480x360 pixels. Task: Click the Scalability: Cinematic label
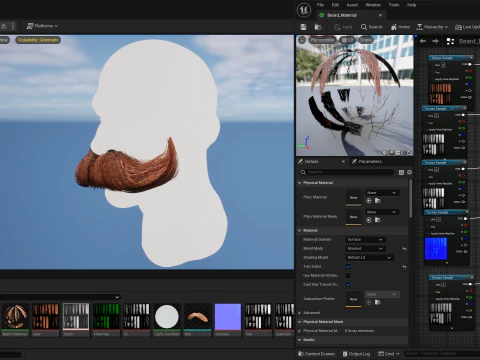point(38,40)
